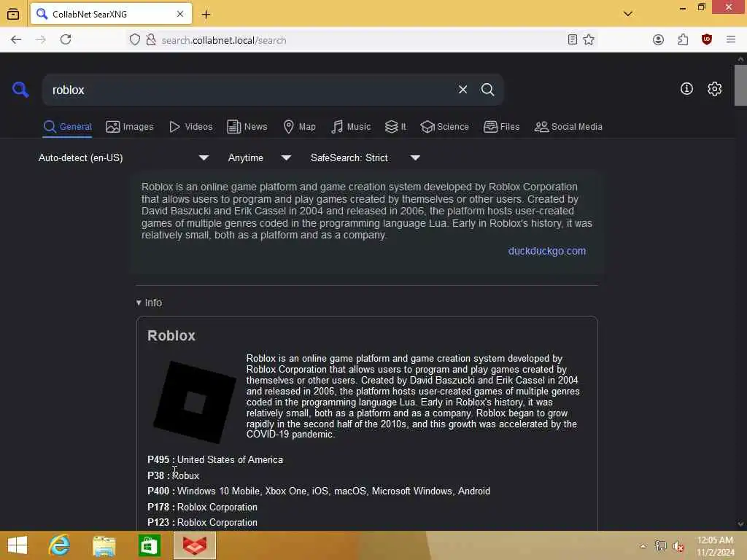Switch to General search tab
This screenshot has width=747, height=560.
tap(67, 127)
